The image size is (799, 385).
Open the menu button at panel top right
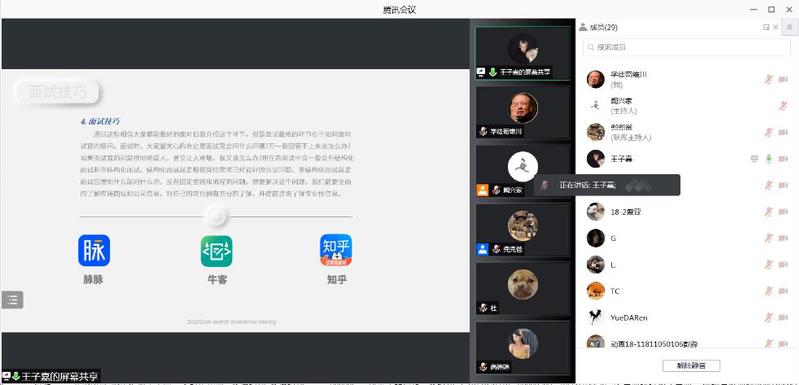pos(789,28)
